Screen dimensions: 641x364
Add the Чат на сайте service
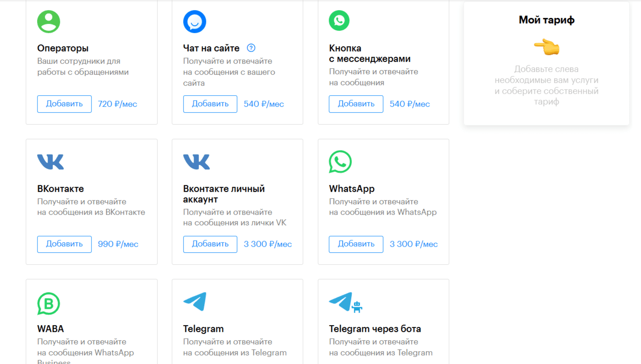pyautogui.click(x=210, y=104)
